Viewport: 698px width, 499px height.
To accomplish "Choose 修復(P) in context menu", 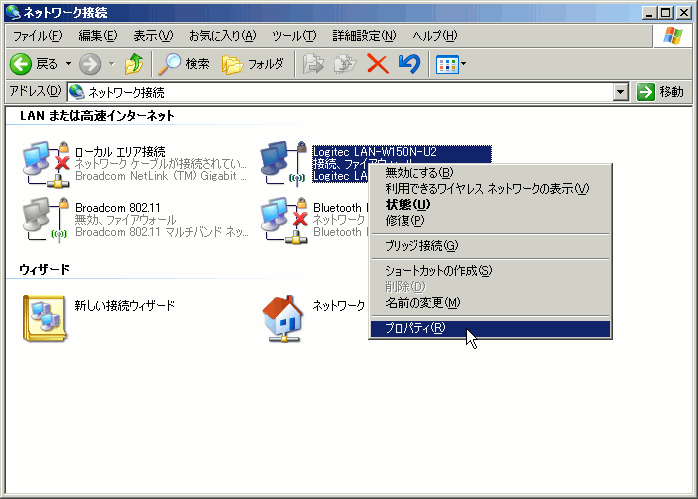I will (x=490, y=220).
